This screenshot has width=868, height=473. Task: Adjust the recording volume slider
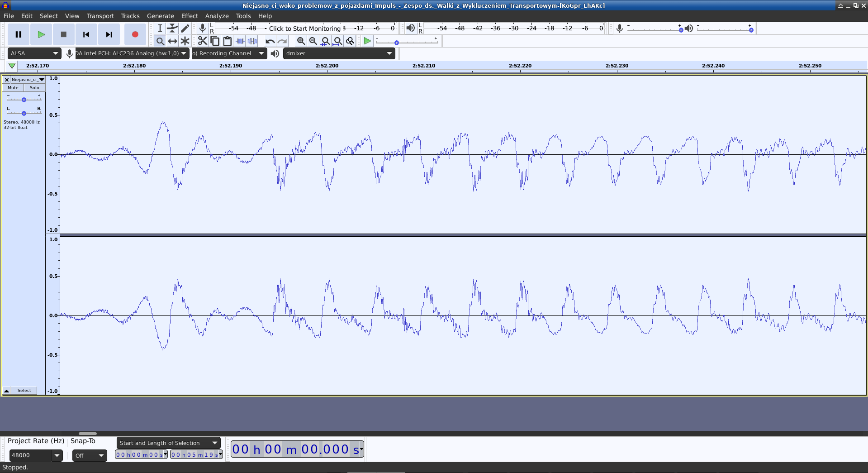click(x=655, y=29)
